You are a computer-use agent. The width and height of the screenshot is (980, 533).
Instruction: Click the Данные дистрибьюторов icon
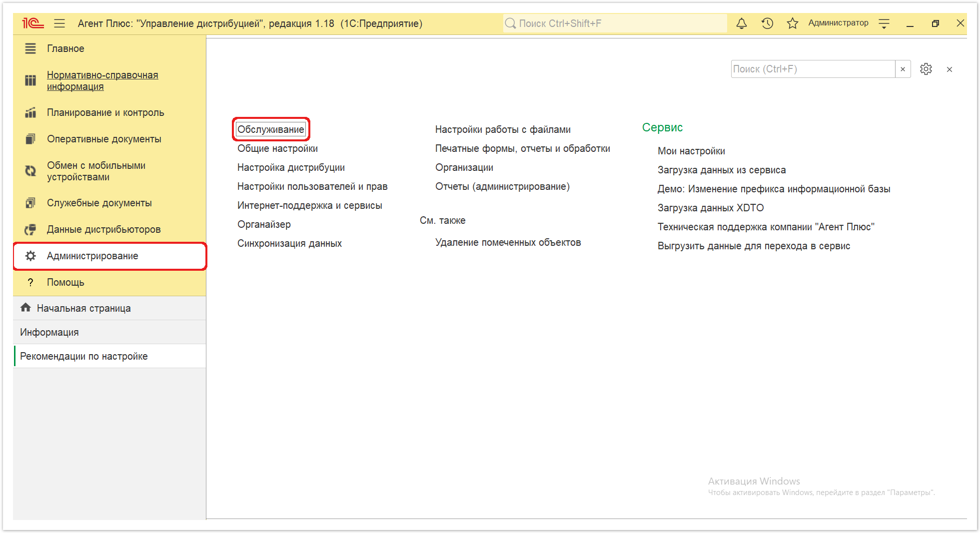pyautogui.click(x=30, y=229)
